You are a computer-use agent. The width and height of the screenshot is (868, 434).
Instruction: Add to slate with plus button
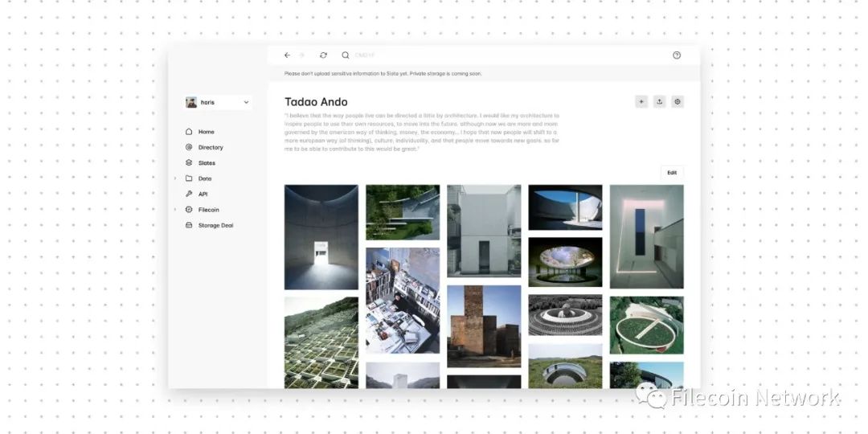[641, 102]
